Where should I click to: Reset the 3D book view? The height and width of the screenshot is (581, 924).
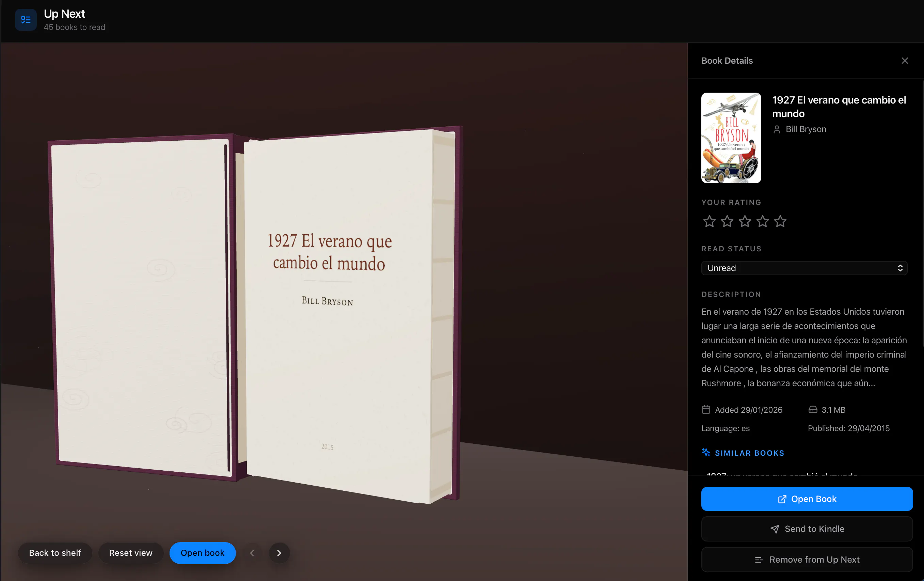click(x=130, y=553)
